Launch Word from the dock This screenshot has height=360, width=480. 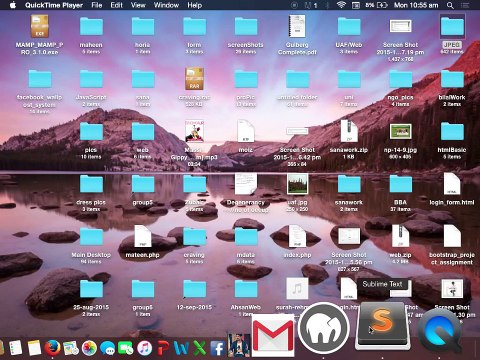coord(181,348)
